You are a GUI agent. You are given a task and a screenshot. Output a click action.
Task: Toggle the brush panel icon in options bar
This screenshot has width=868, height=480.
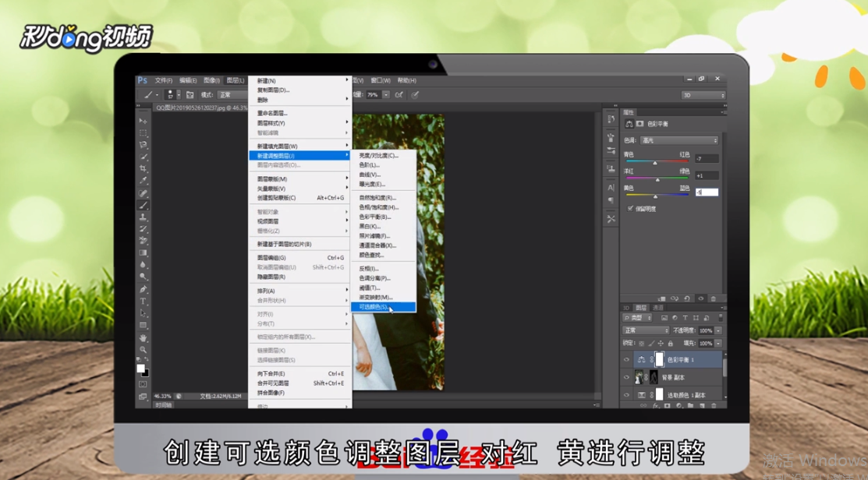(190, 94)
